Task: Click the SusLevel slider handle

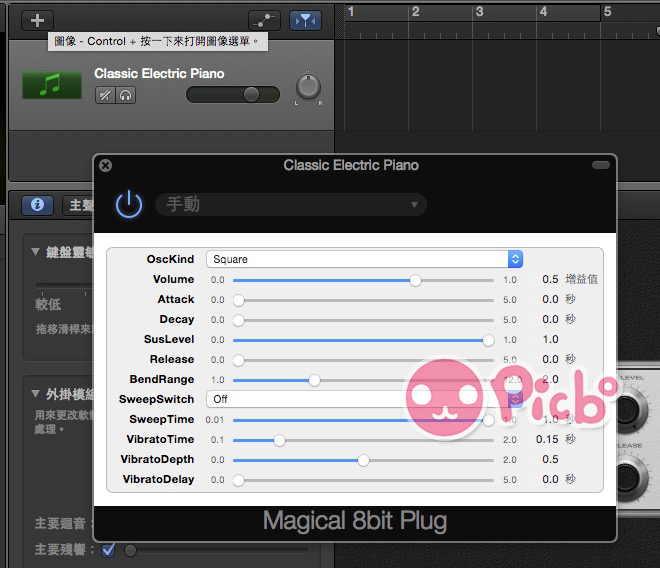Action: 488,340
